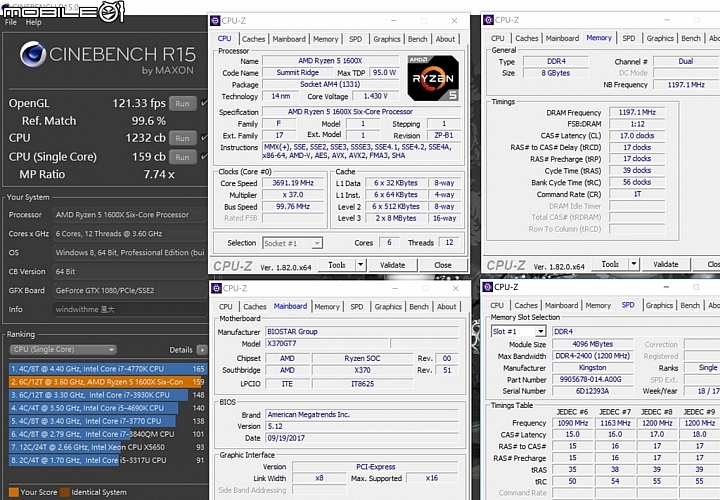Screen dimensions: 720x500
Task: Open the Help menu in Cinebench
Action: [33, 22]
